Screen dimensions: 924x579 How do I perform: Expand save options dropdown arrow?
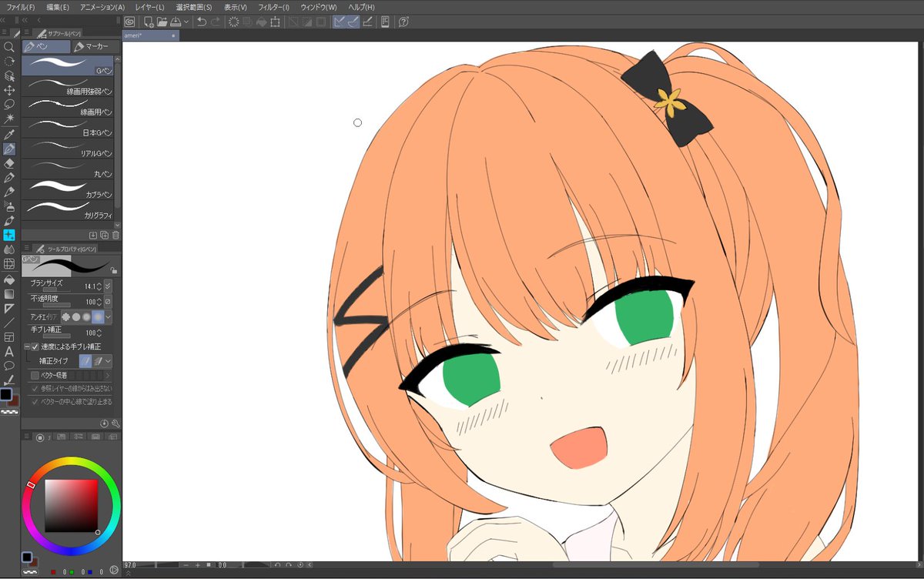click(x=186, y=22)
